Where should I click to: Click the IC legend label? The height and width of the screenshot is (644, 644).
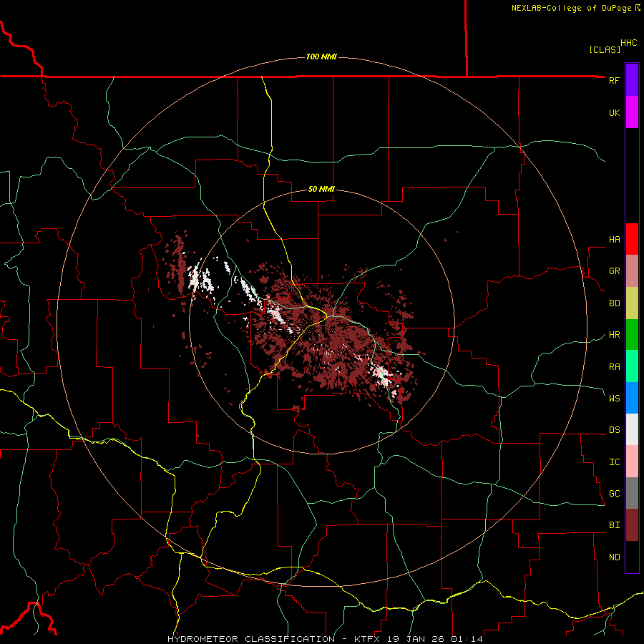click(x=614, y=462)
